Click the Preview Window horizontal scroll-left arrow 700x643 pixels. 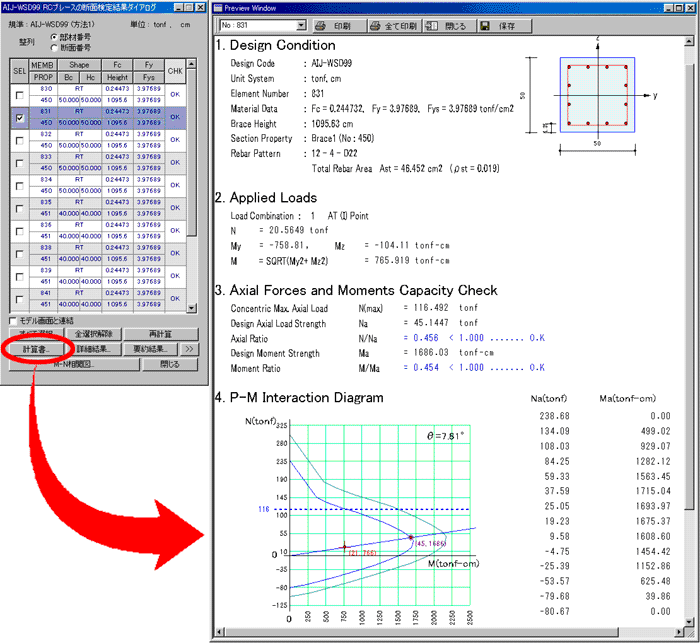(x=219, y=632)
